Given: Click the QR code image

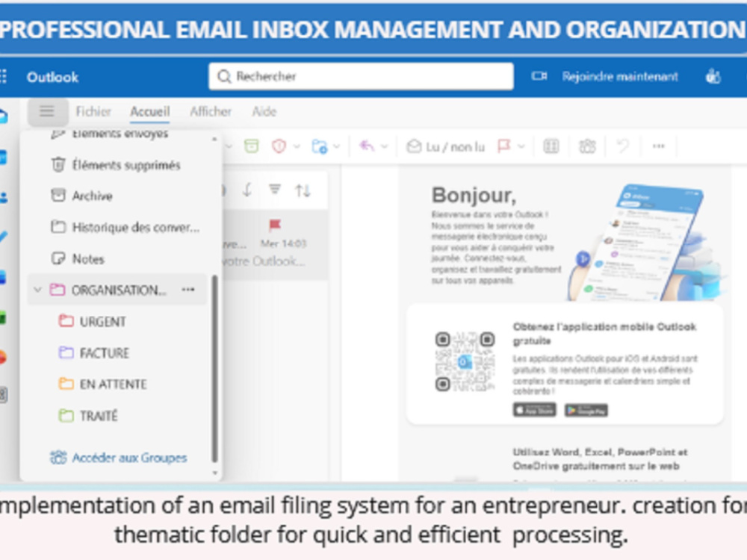Looking at the screenshot, I should (465, 361).
